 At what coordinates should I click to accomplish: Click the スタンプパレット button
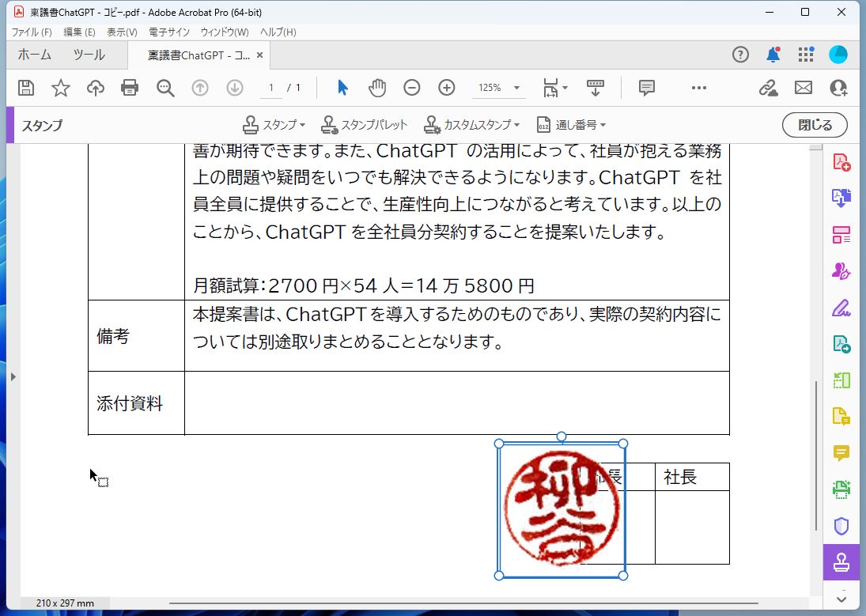[x=363, y=124]
